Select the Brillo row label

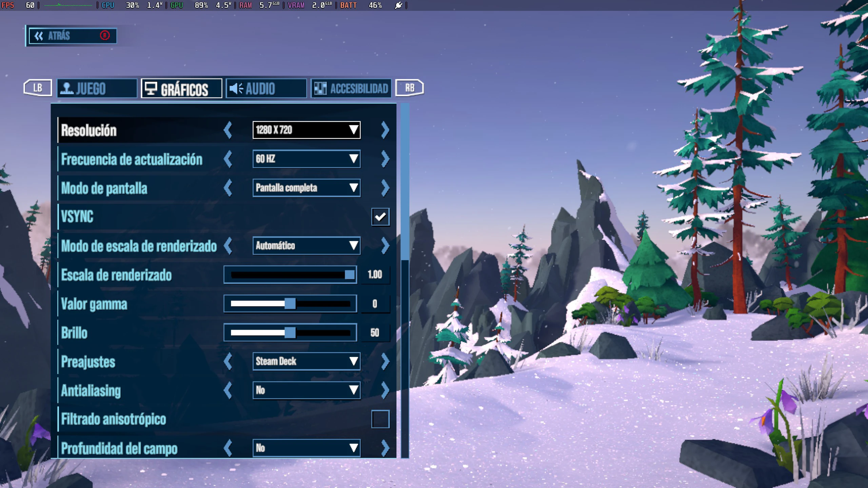[74, 332]
